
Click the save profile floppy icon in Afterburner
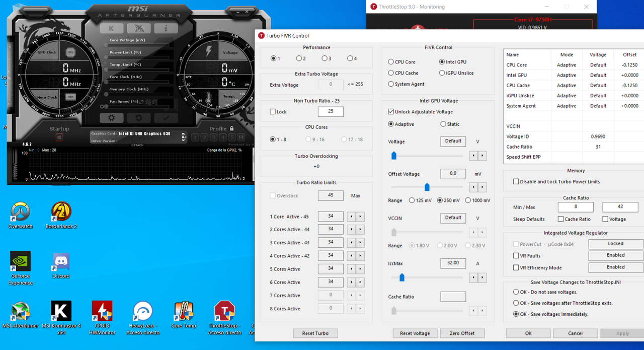point(240,137)
